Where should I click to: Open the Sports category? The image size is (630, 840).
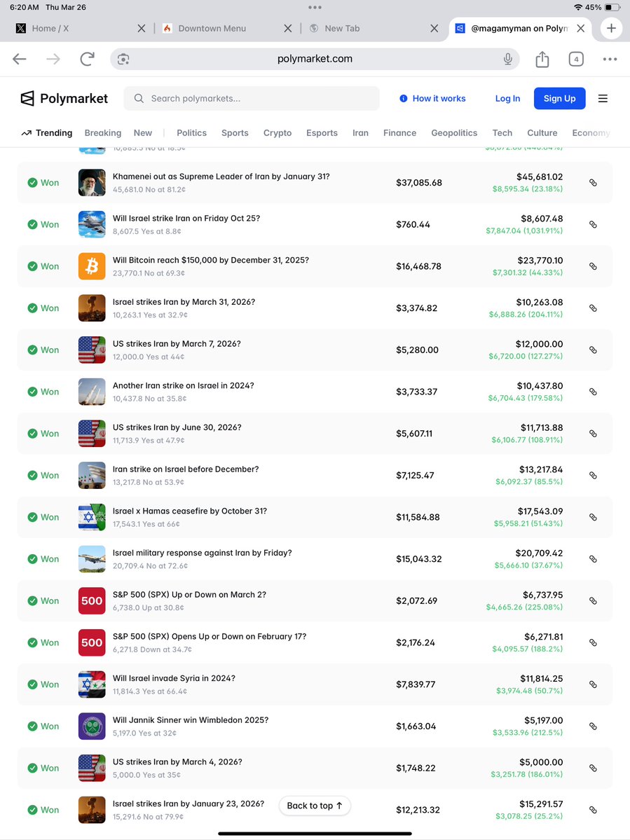235,133
